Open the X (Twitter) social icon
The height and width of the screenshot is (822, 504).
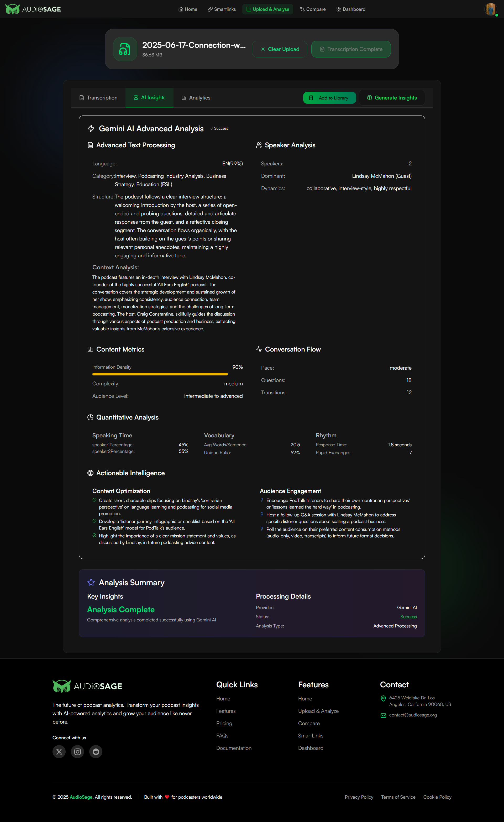[x=59, y=752]
